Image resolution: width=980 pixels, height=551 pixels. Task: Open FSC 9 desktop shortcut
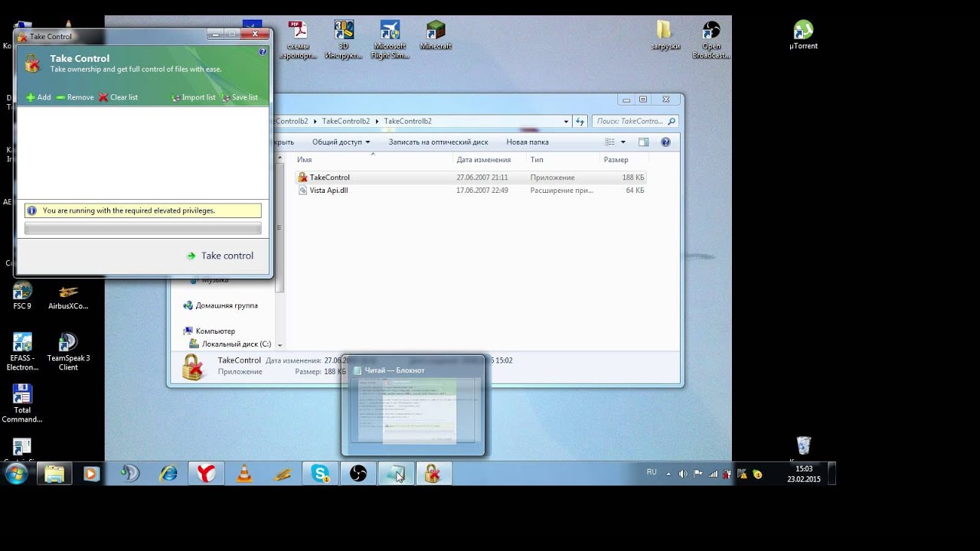(22, 296)
